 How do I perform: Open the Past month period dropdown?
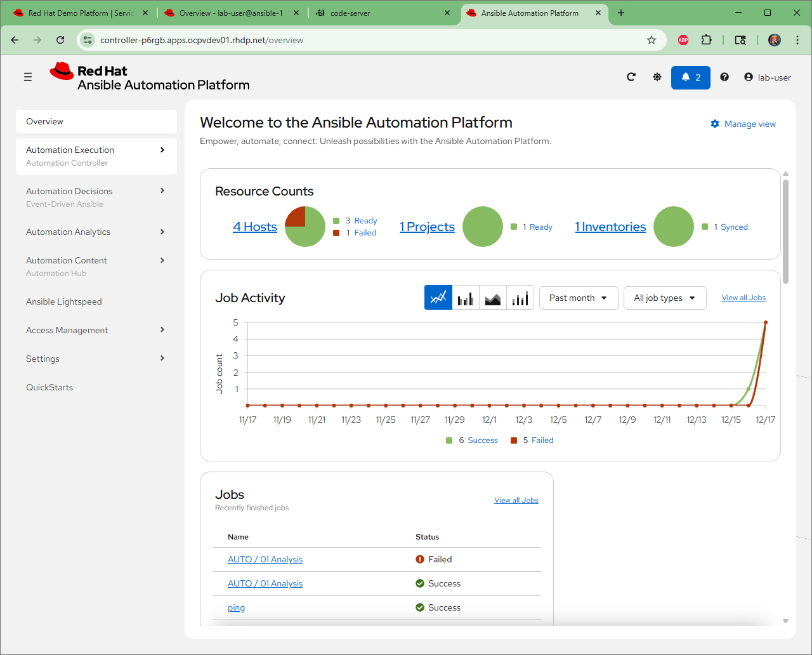579,298
